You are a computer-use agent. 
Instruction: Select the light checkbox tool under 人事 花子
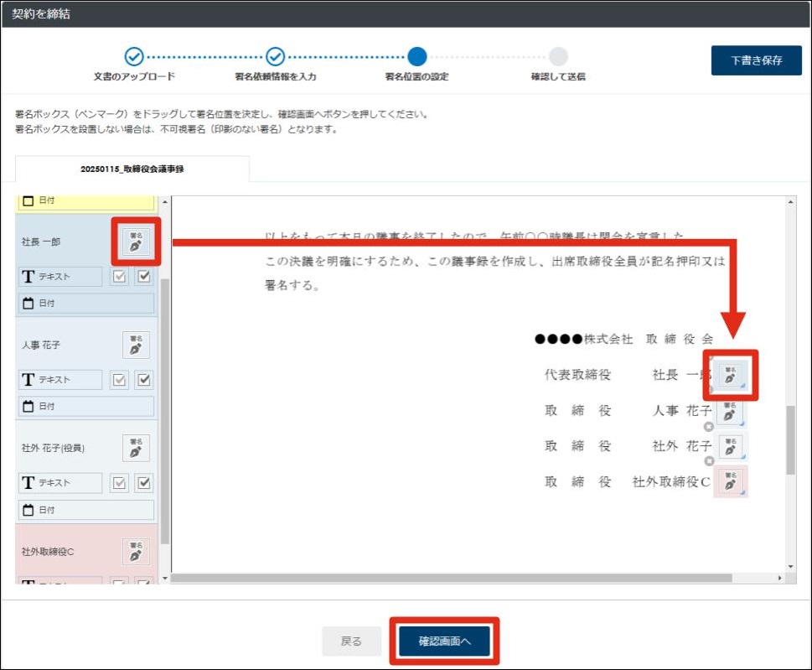point(120,380)
